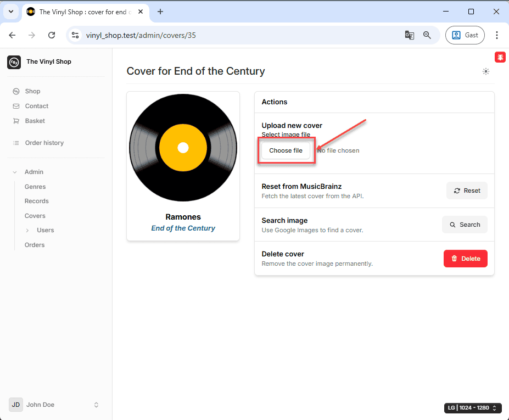Open a new browser tab
This screenshot has height=420, width=509.
pos(160,12)
